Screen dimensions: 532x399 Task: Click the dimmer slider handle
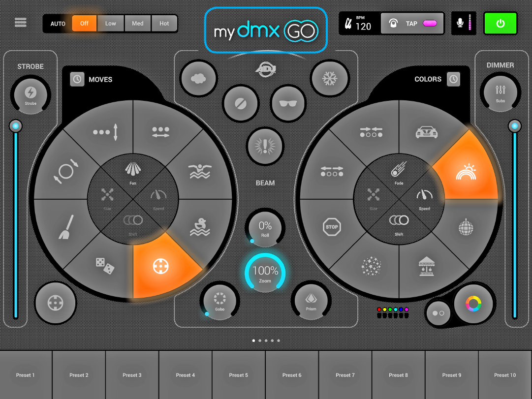click(x=515, y=126)
